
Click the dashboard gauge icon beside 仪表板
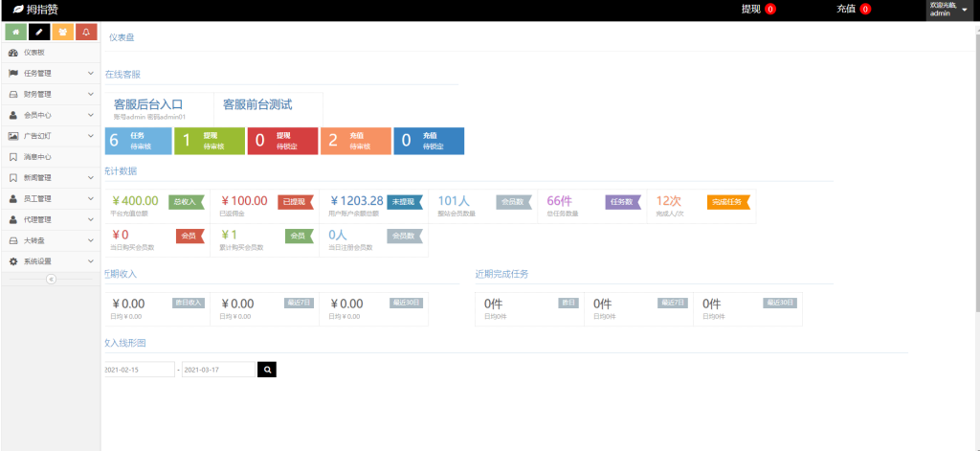pyautogui.click(x=13, y=53)
